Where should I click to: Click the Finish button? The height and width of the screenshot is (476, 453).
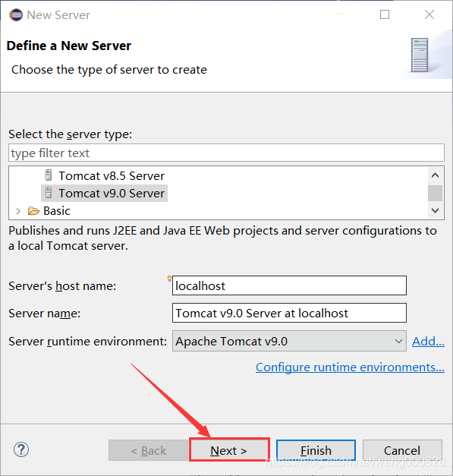(x=316, y=450)
